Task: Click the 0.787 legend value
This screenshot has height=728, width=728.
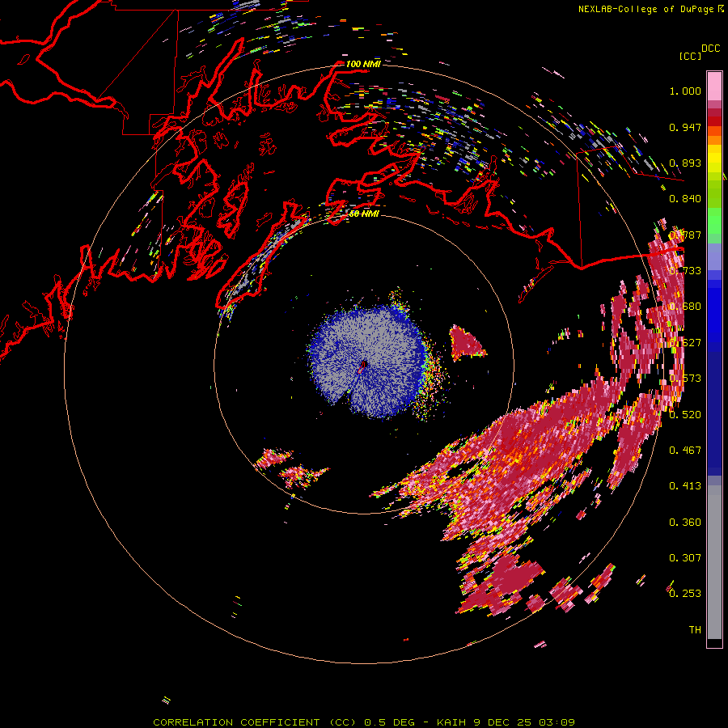Action: pos(685,235)
